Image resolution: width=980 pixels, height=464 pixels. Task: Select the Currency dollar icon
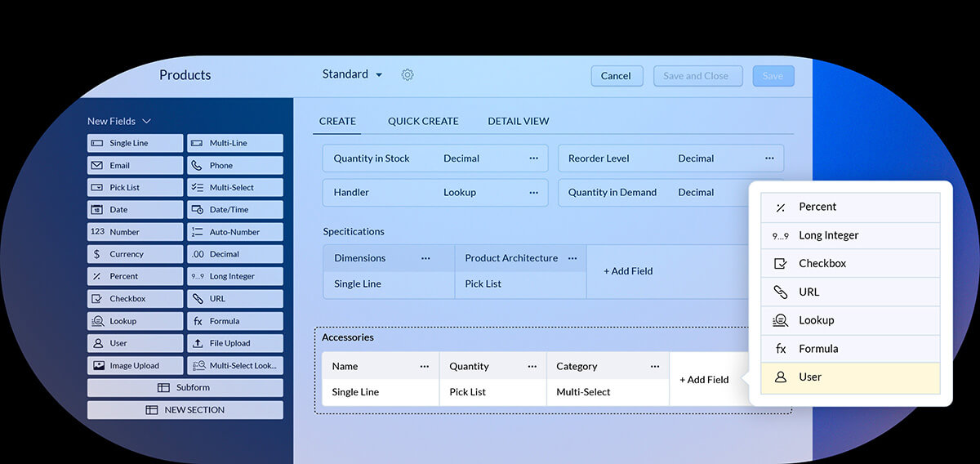(x=98, y=254)
